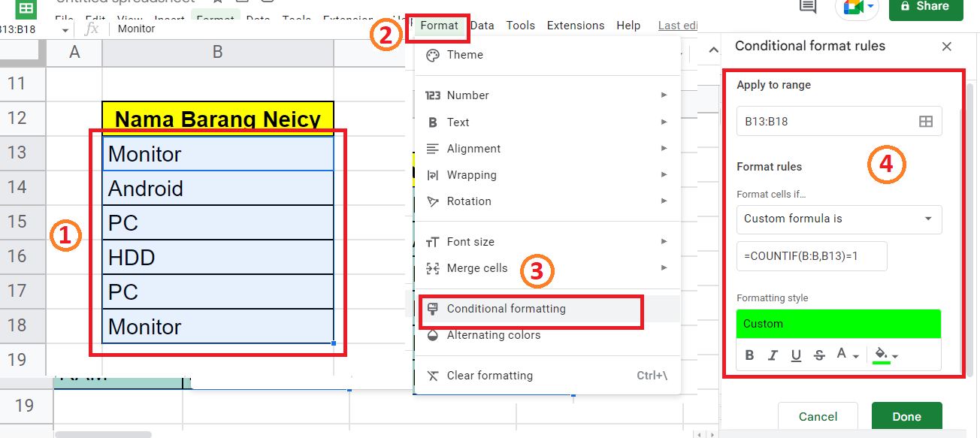Viewport: 980px width, 438px height.
Task: Expand the Font size submenu arrow
Action: click(x=664, y=242)
